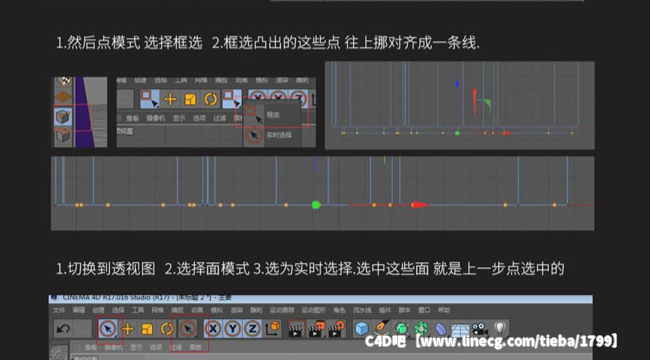Viewport: 651px width, 360px height.
Task: Open the 运动图形 menu in the R17 menu bar
Action: click(313, 310)
